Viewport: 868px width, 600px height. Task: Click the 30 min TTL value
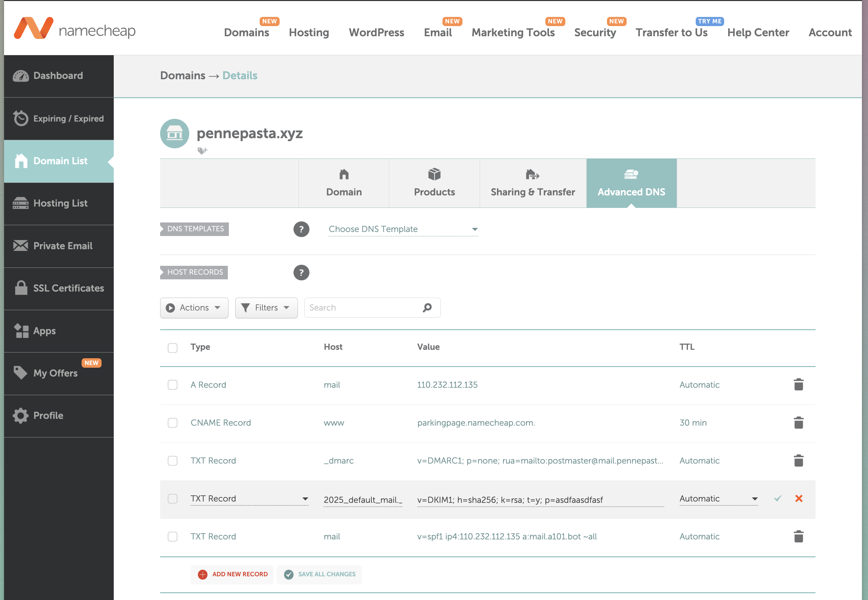pos(693,423)
